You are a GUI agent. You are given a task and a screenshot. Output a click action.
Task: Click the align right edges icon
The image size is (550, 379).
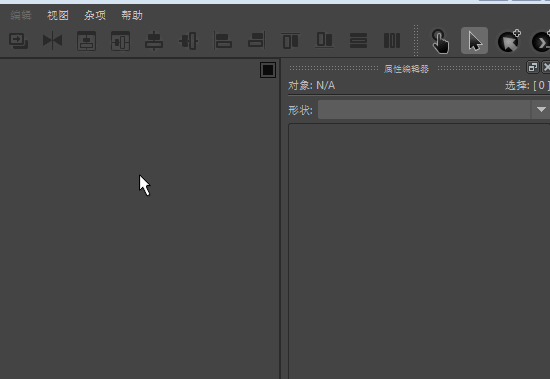(256, 41)
